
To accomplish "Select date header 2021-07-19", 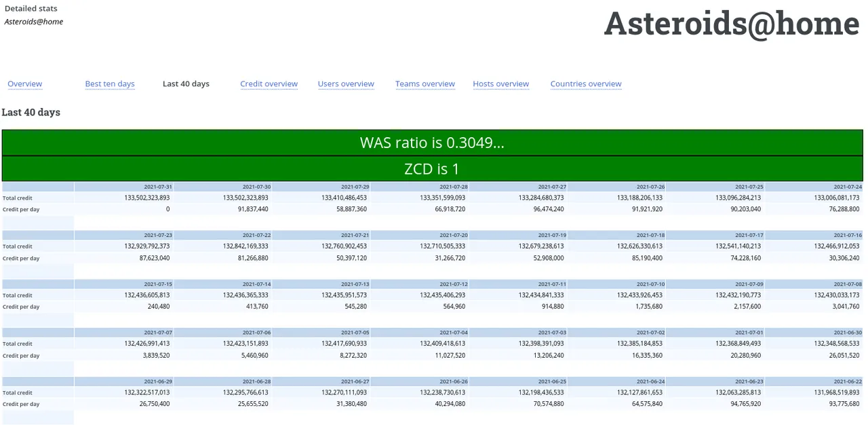I will 552,235.
